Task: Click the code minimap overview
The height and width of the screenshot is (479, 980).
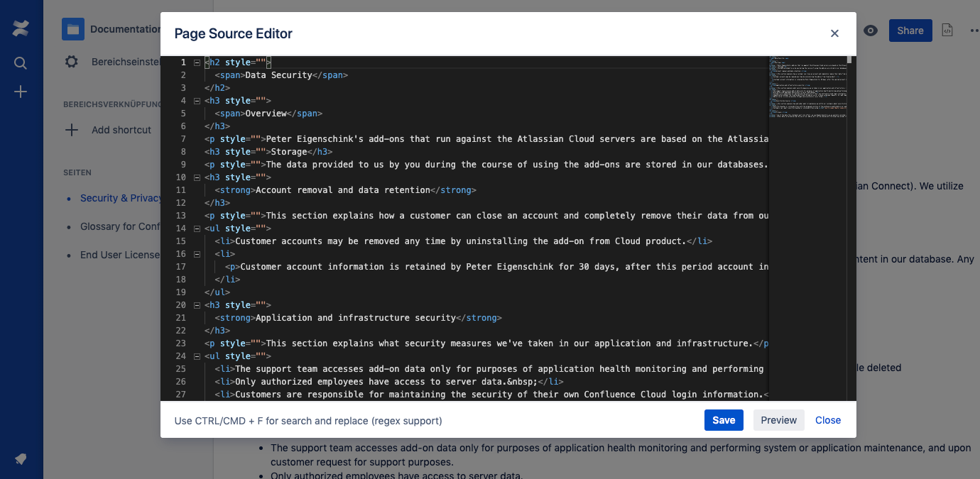Action: click(807, 85)
